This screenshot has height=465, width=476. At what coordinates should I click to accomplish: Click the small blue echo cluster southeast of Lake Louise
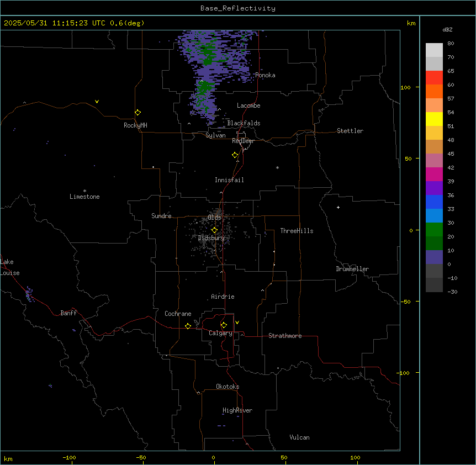29,294
